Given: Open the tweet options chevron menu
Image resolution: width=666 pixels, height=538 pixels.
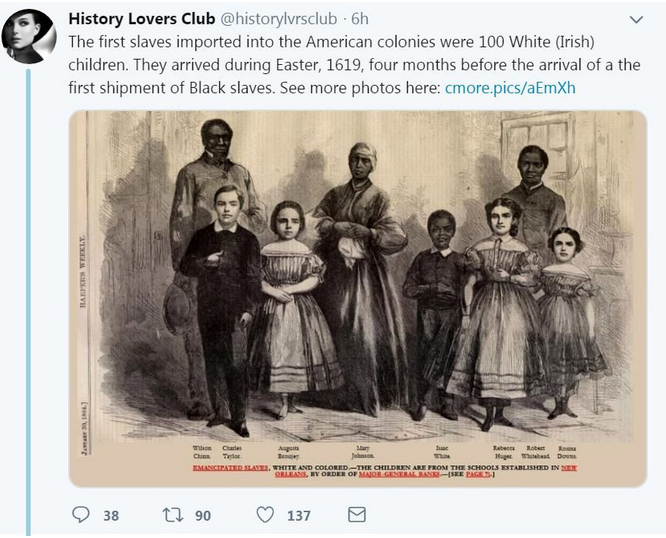Looking at the screenshot, I should 636,20.
